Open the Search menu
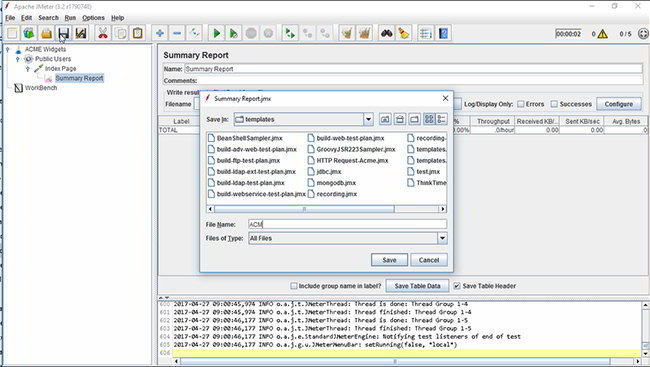 (49, 18)
